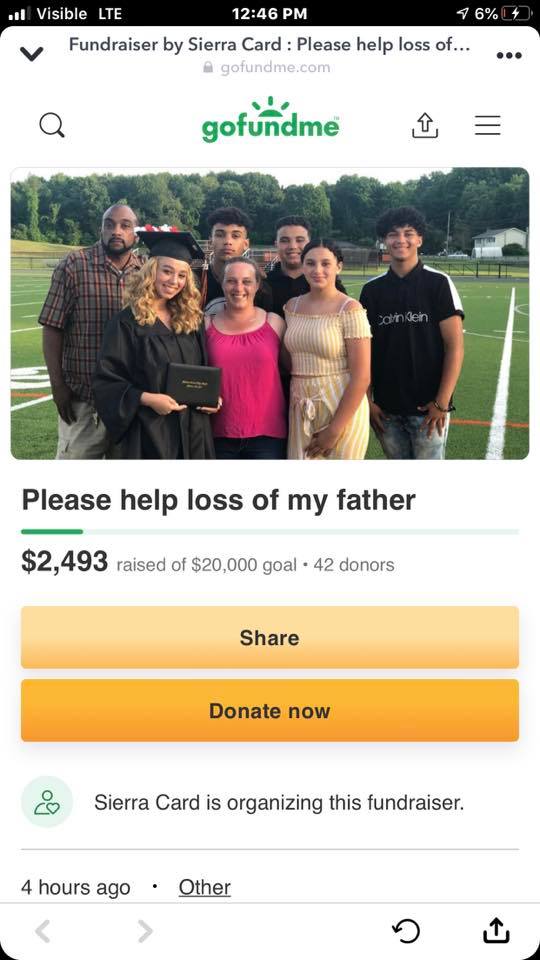Image resolution: width=540 pixels, height=960 pixels.
Task: Tap the battery indicator in status bar
Action: point(513,13)
